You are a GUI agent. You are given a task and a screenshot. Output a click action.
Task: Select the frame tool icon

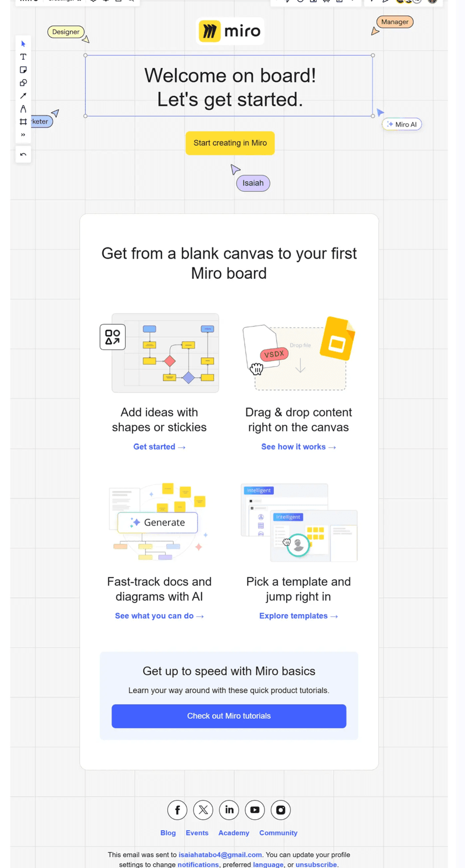23,121
